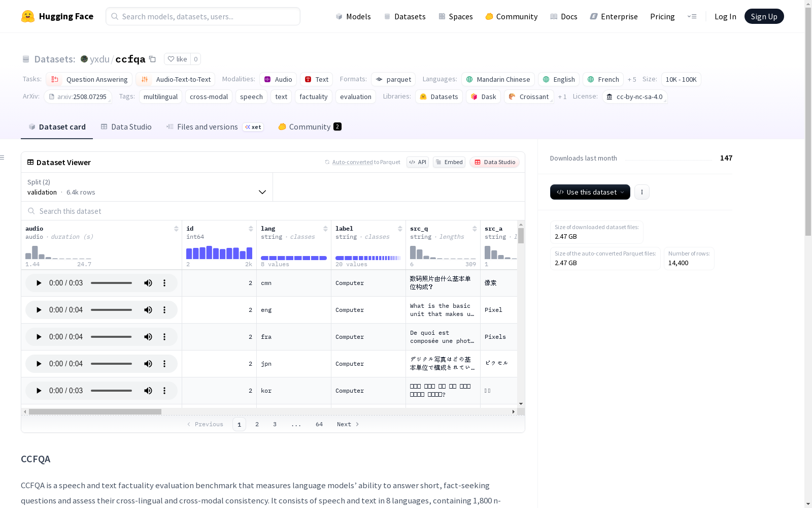Screen dimensions: 812x508
Task: Show the 5 additional languages
Action: point(632,79)
